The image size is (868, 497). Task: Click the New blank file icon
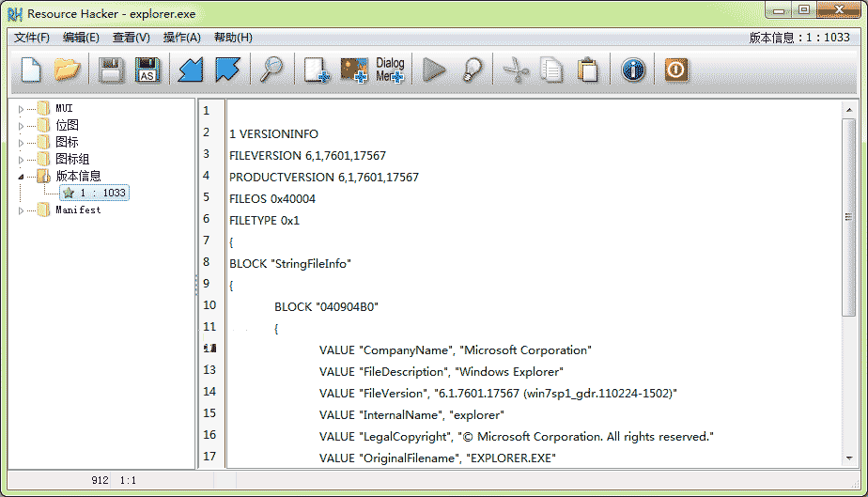click(x=31, y=70)
